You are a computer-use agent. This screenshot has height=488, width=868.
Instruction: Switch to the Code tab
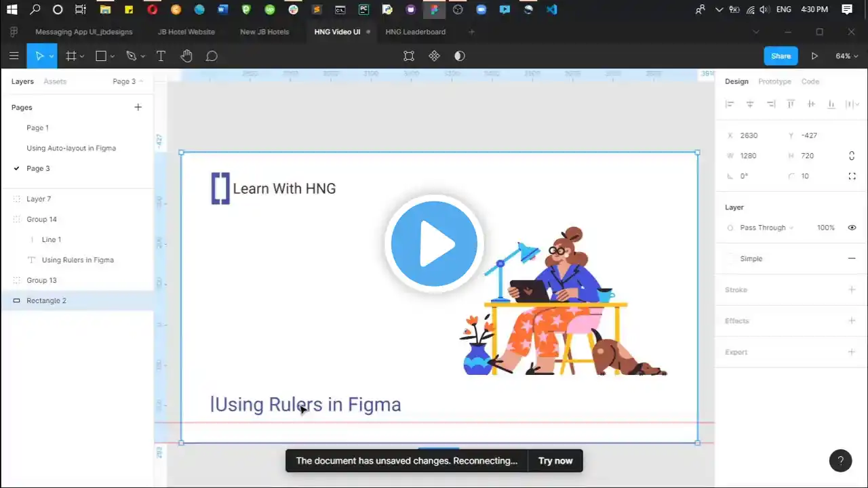[x=810, y=81]
